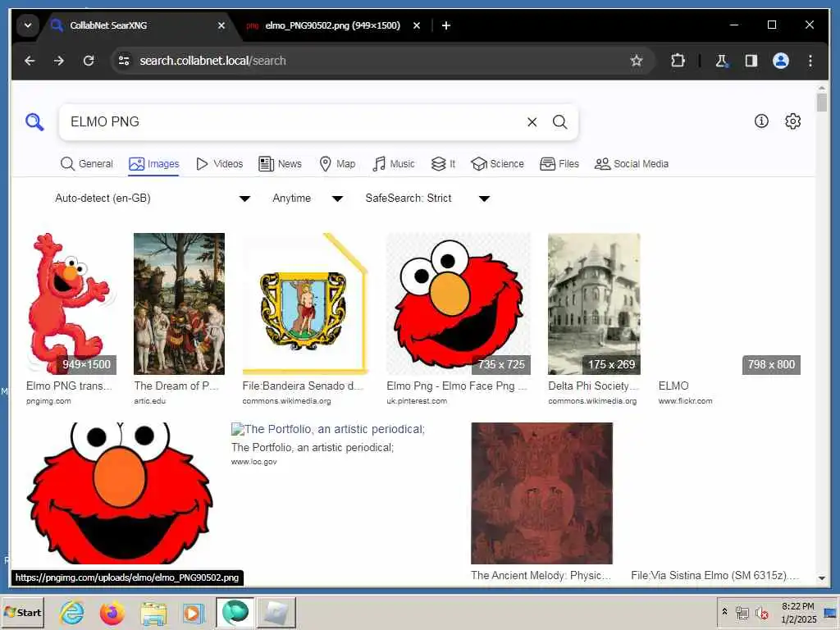Screen dimensions: 840x630
Task: Select the General search category
Action: [x=87, y=164]
